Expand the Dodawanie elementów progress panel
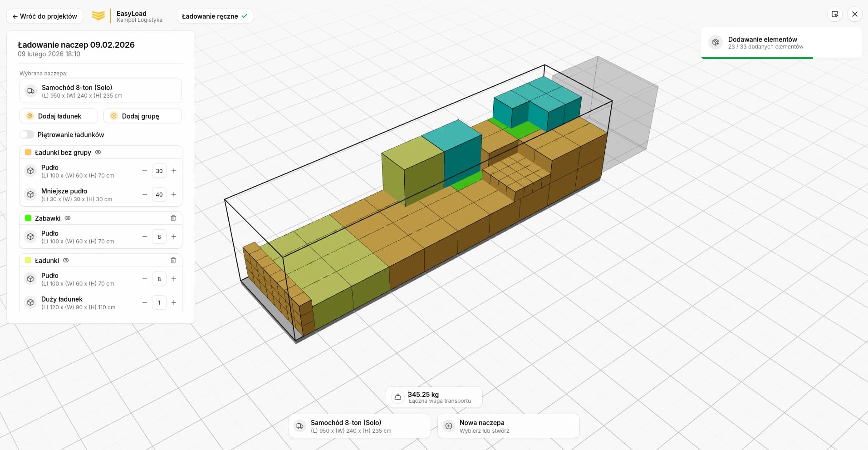This screenshot has height=450, width=868. coord(780,43)
